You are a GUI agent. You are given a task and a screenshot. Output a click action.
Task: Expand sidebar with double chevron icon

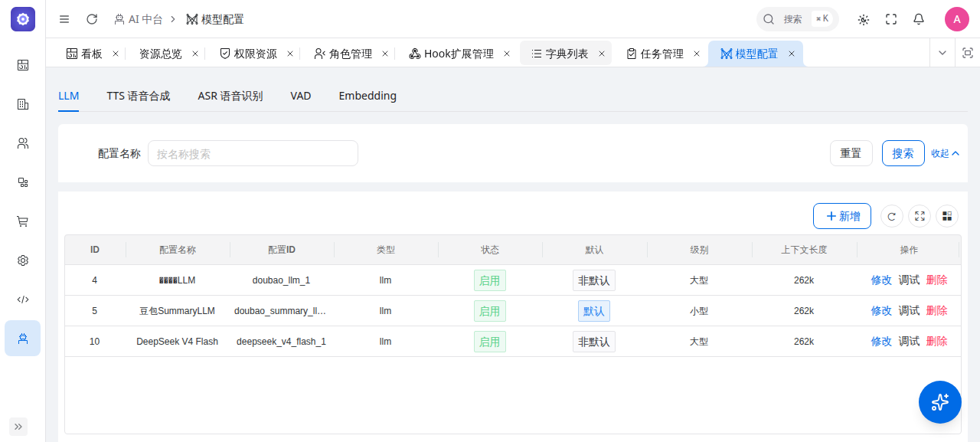point(18,427)
